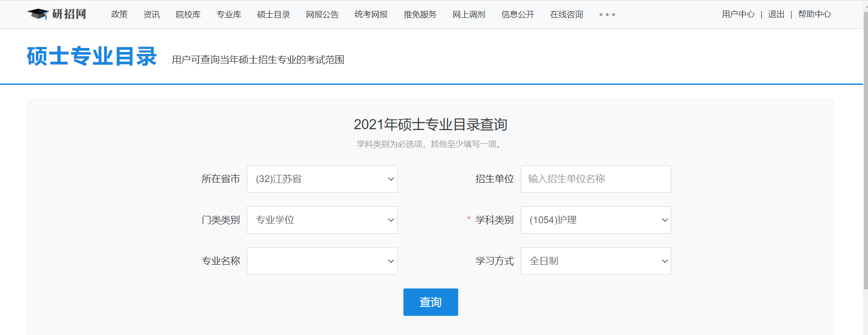Expand the 所在省市 province dropdown
Screen dimensions: 868x335
point(322,179)
